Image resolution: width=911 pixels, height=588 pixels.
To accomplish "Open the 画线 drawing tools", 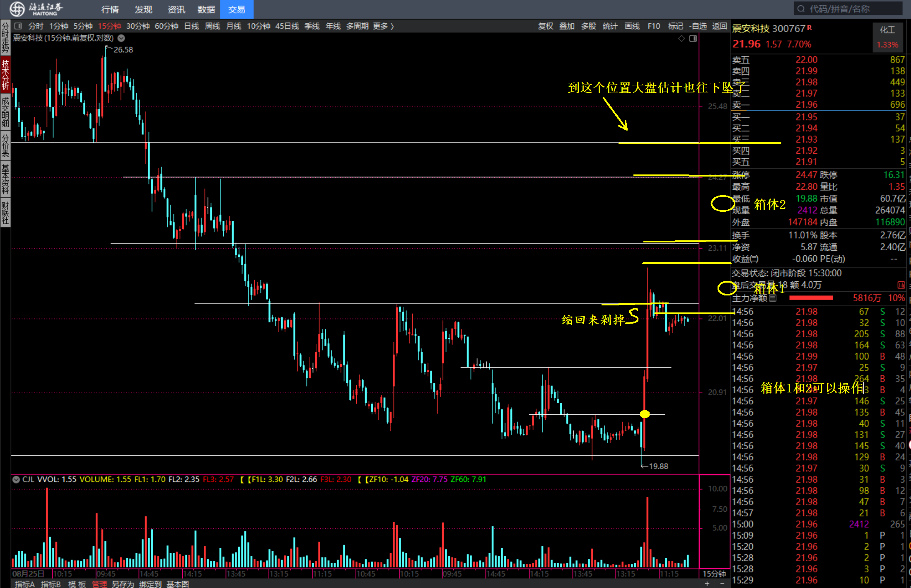I will pos(632,26).
